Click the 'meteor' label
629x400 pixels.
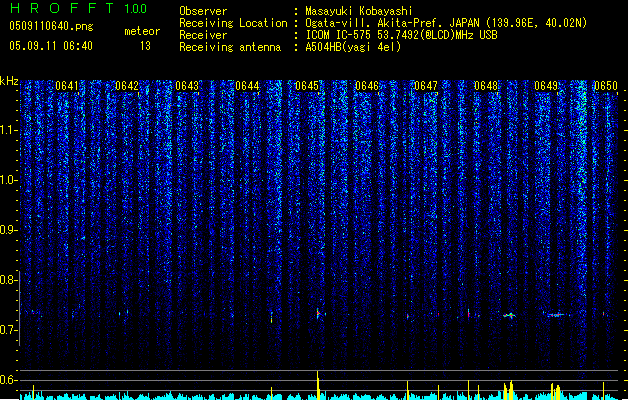click(142, 31)
